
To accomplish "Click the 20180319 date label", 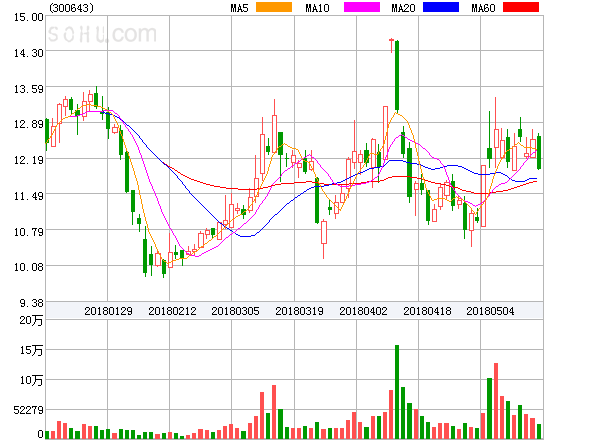I will 299,311.
